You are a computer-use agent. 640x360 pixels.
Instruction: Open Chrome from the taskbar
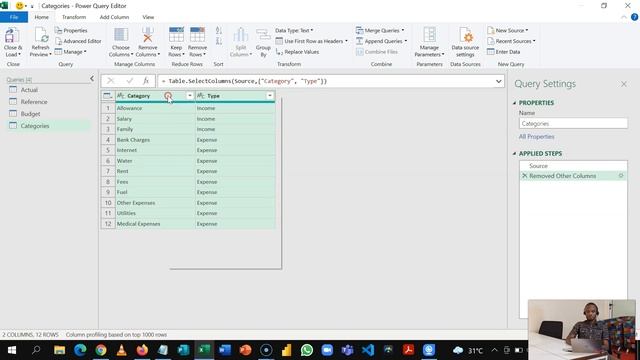coord(101,350)
